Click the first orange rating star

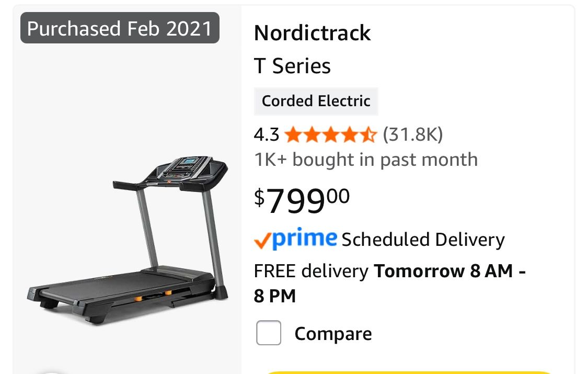click(293, 134)
